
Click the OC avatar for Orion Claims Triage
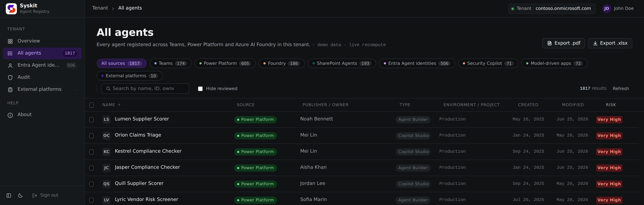pos(106,135)
